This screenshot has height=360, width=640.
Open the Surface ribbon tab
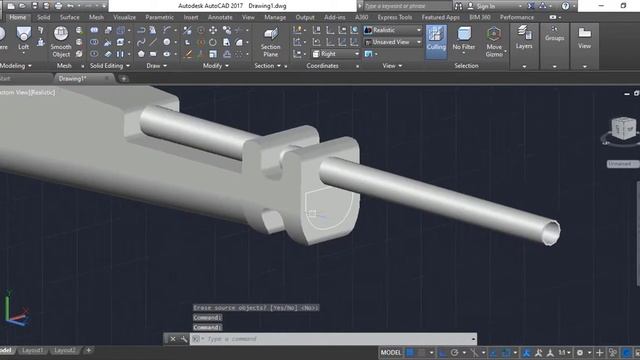click(x=69, y=17)
